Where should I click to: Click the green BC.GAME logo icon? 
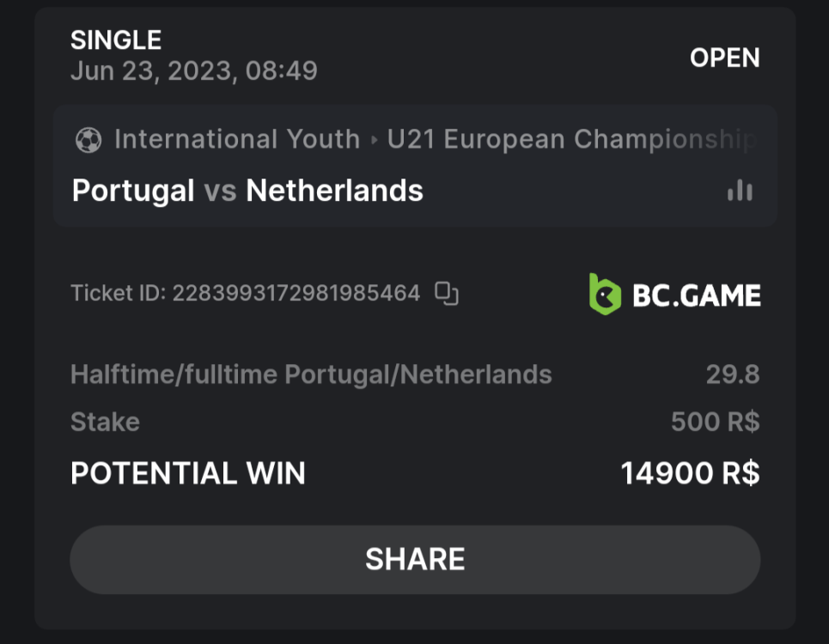tap(605, 295)
